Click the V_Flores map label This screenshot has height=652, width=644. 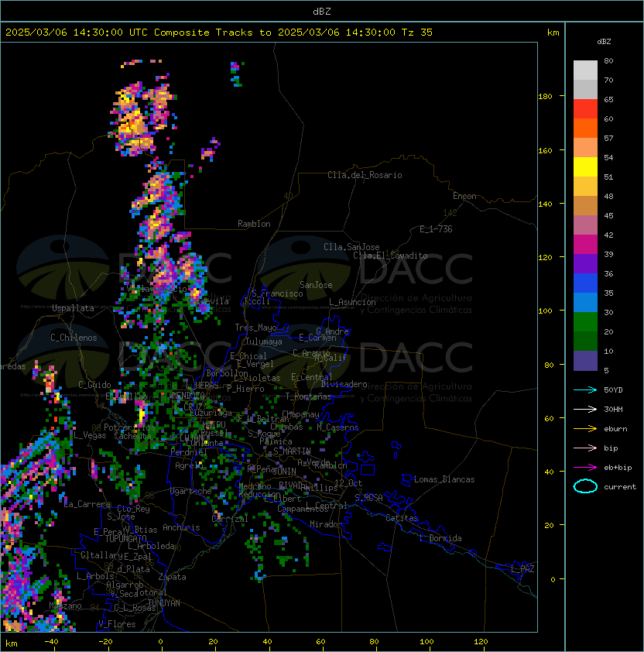tap(117, 624)
